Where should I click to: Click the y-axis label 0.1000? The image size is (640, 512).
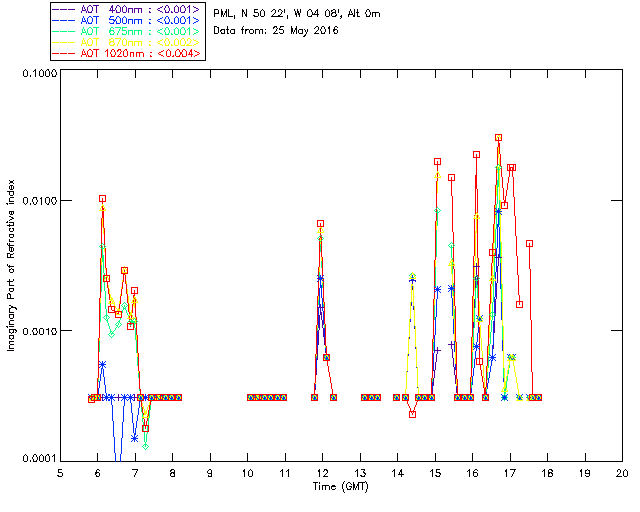click(x=40, y=73)
